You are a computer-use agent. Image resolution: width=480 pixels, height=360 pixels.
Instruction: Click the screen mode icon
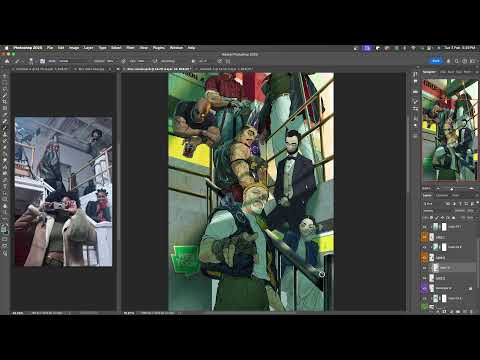click(x=5, y=246)
